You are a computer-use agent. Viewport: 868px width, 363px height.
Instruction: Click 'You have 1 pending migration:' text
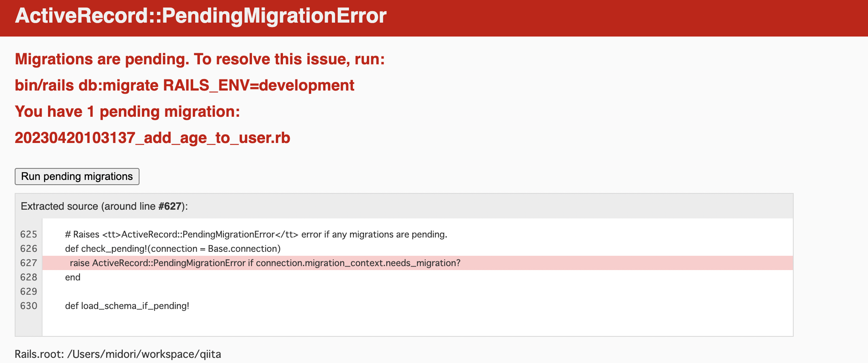click(x=128, y=112)
